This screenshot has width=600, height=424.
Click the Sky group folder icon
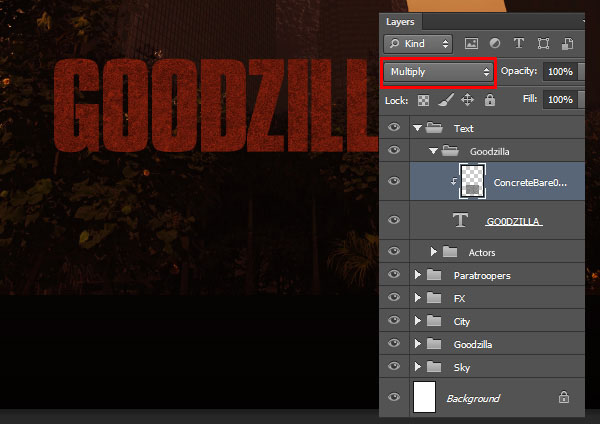(x=434, y=367)
